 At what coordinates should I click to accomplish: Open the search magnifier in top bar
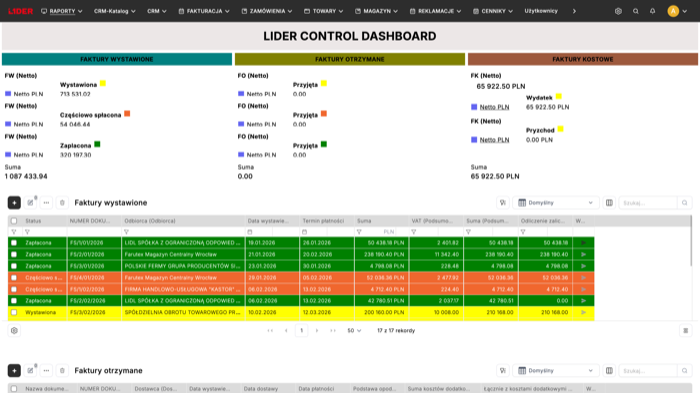(x=635, y=11)
